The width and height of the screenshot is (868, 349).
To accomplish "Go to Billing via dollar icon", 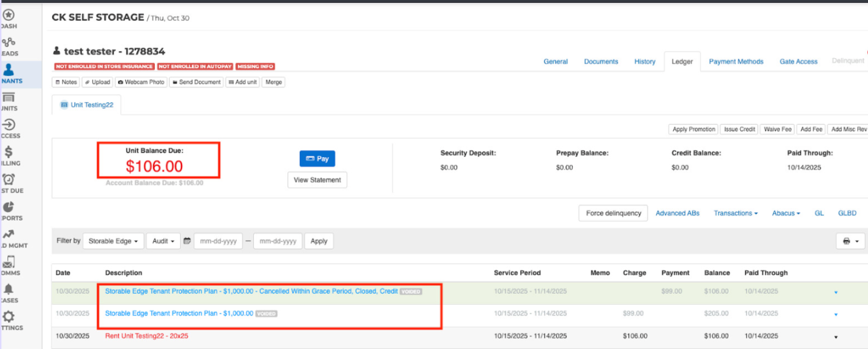I will point(9,152).
